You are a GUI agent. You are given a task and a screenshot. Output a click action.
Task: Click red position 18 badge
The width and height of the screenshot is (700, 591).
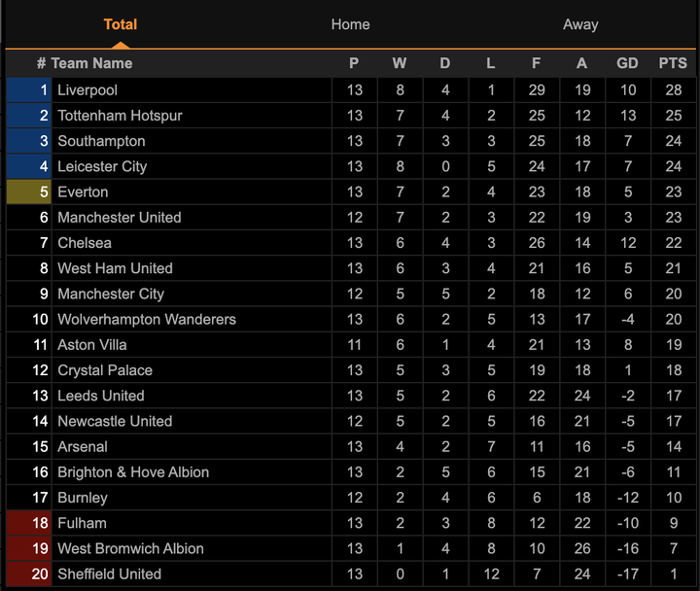coord(29,523)
